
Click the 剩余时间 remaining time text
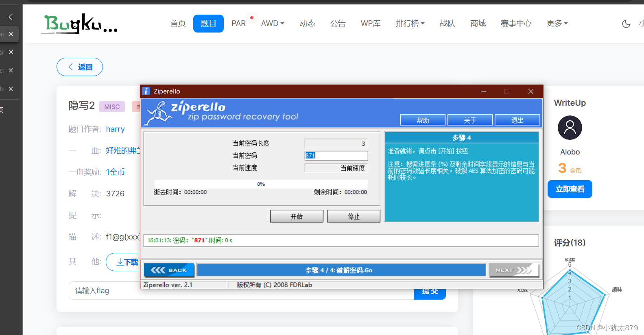pyautogui.click(x=340, y=192)
